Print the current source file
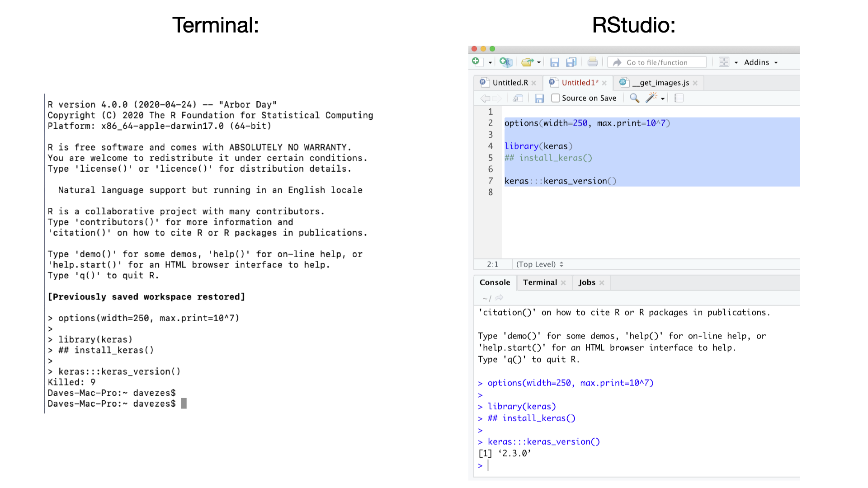The height and width of the screenshot is (488, 868). pos(593,62)
